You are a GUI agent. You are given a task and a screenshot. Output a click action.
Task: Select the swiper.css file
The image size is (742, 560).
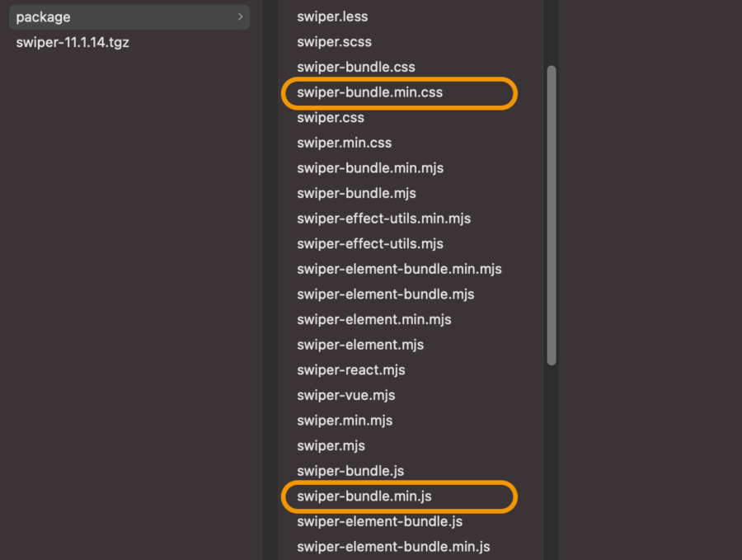coord(331,118)
